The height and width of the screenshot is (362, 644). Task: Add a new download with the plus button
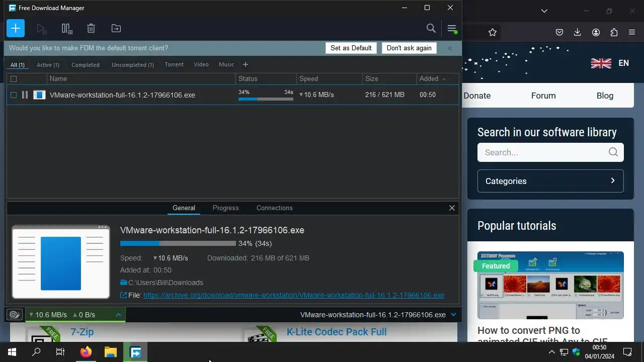[x=16, y=28]
